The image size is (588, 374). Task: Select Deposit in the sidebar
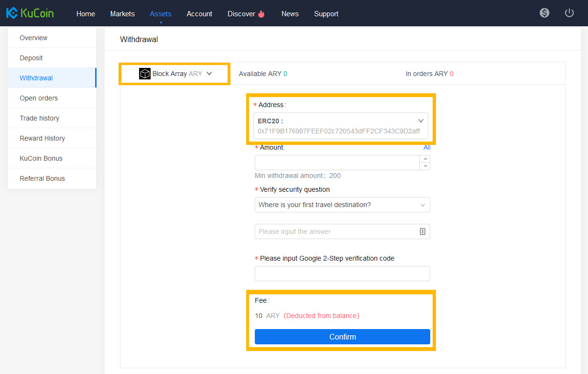(x=52, y=58)
